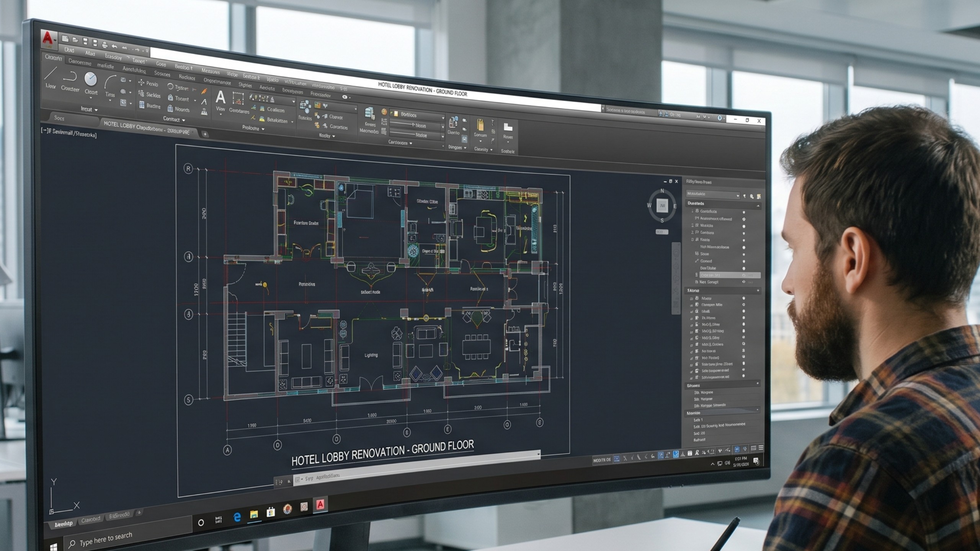Switch to the Socs file tab

click(x=59, y=118)
